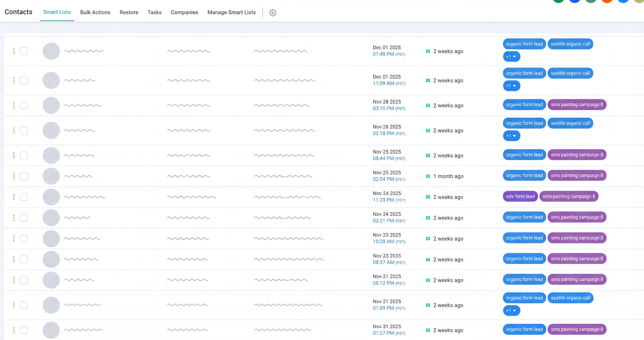This screenshot has height=340, width=644.
Task: Click the 'ads form lead' tag
Action: (x=520, y=196)
